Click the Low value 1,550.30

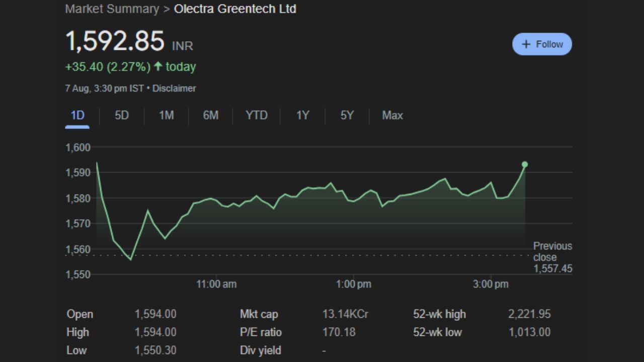[x=155, y=350]
